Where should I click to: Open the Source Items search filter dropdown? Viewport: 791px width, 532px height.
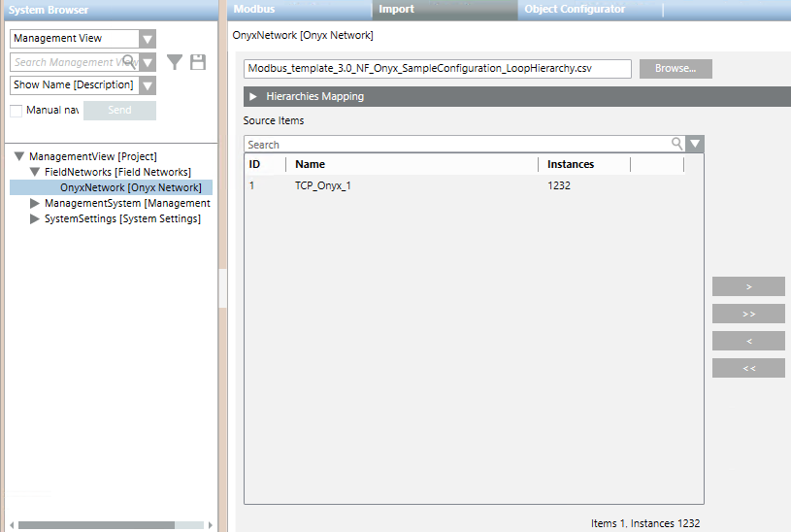[695, 144]
